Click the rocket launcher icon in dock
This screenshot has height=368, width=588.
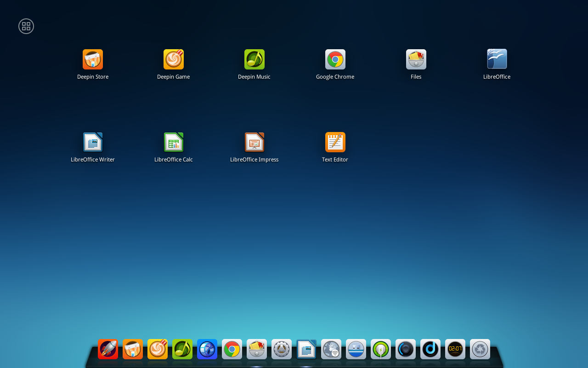point(108,349)
